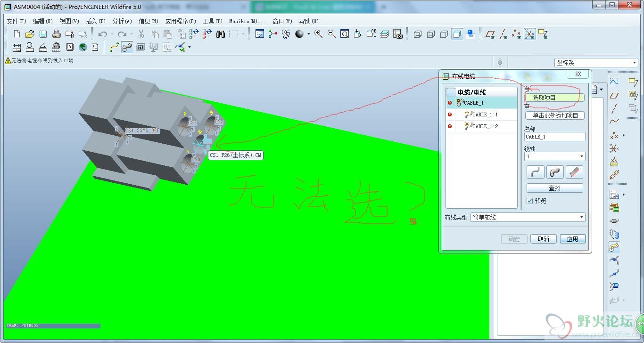
Task: Toggle datum axes display
Action: tap(504, 34)
